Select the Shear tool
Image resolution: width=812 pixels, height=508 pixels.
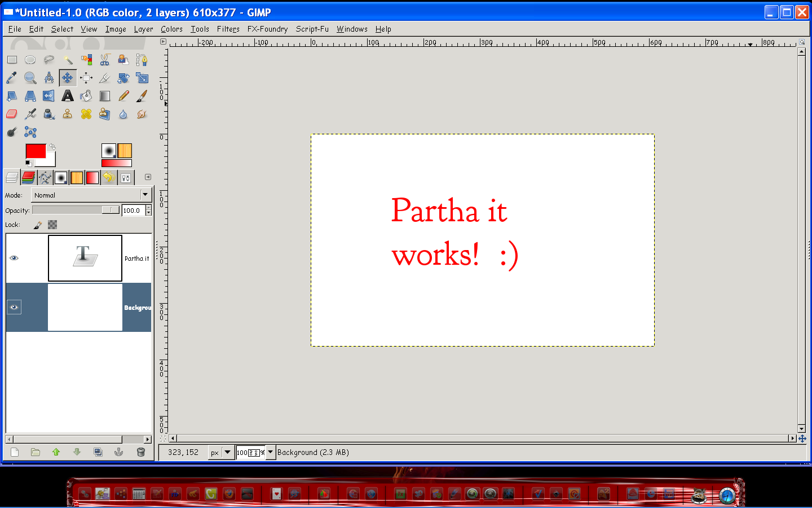[12, 96]
